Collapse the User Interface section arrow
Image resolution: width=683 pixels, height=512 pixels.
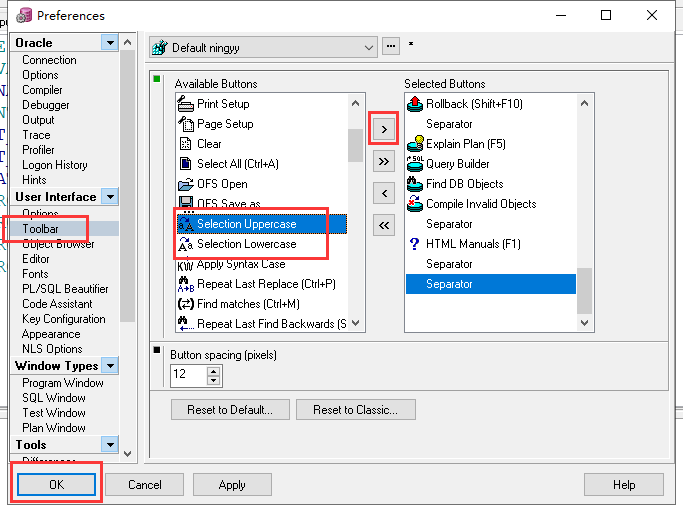pyautogui.click(x=110, y=197)
